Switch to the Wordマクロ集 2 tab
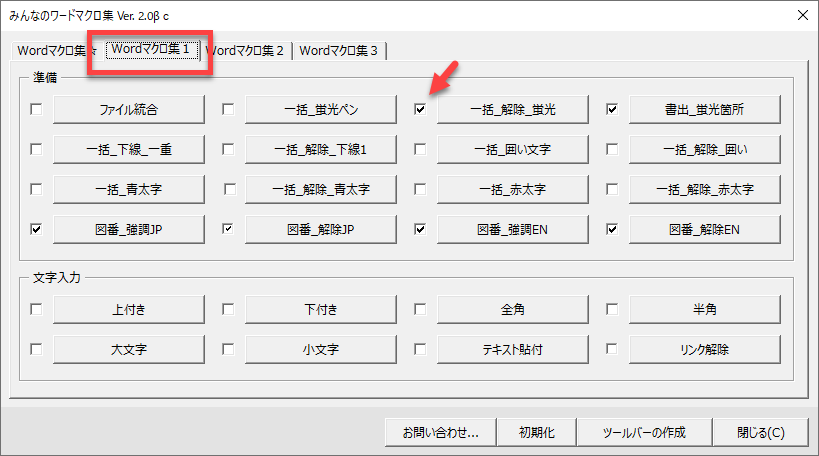 [x=246, y=50]
